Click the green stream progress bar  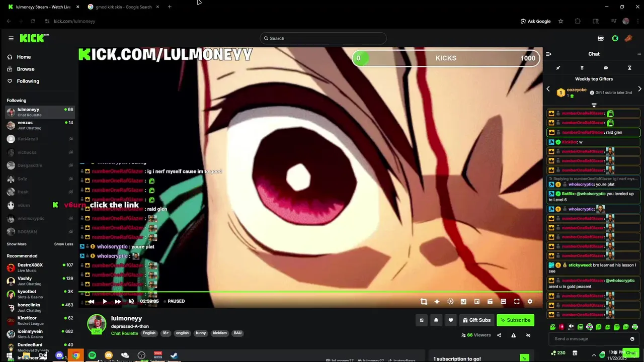click(x=310, y=292)
